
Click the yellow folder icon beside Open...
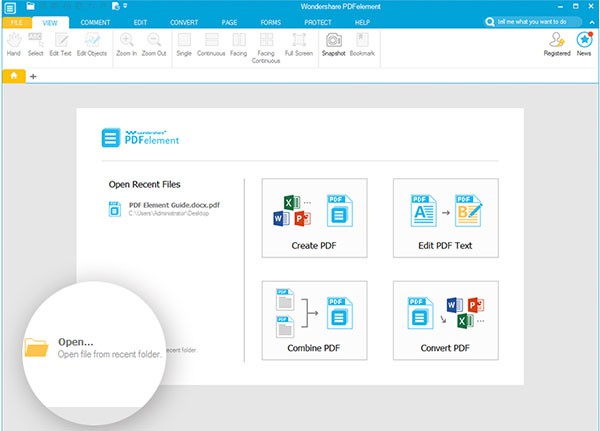click(36, 347)
